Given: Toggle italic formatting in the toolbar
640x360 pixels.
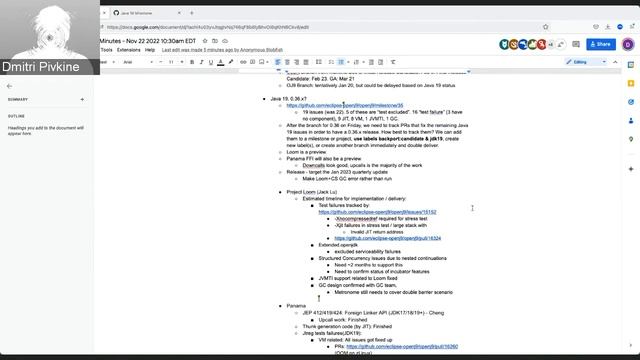Looking at the screenshot, I should coord(201,62).
